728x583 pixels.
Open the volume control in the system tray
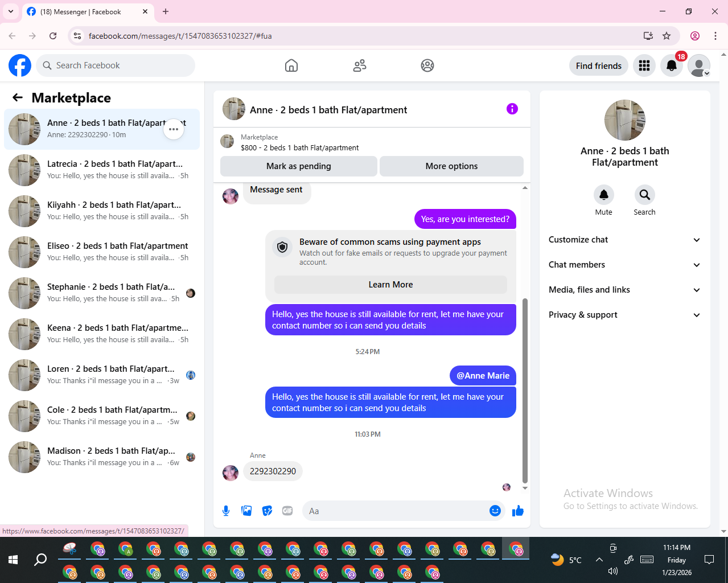(x=613, y=570)
